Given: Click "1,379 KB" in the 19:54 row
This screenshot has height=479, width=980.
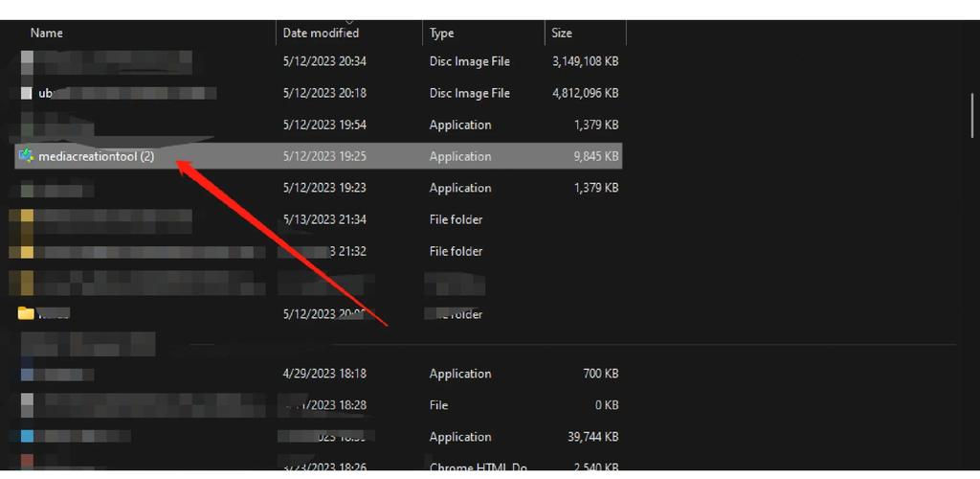Looking at the screenshot, I should pyautogui.click(x=596, y=125).
